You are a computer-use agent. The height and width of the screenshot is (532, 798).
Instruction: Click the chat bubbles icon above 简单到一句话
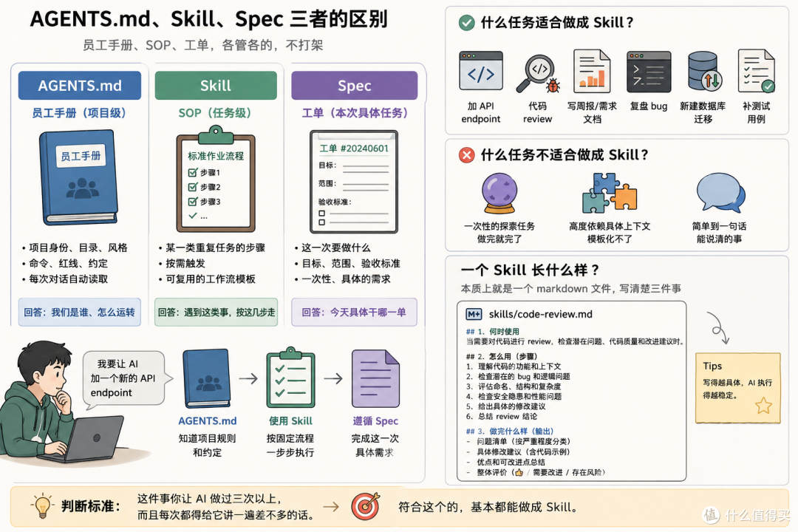coord(720,192)
